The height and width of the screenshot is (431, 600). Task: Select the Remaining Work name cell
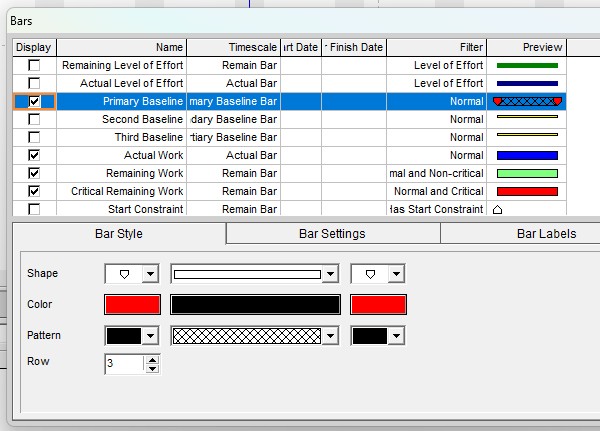(x=121, y=173)
